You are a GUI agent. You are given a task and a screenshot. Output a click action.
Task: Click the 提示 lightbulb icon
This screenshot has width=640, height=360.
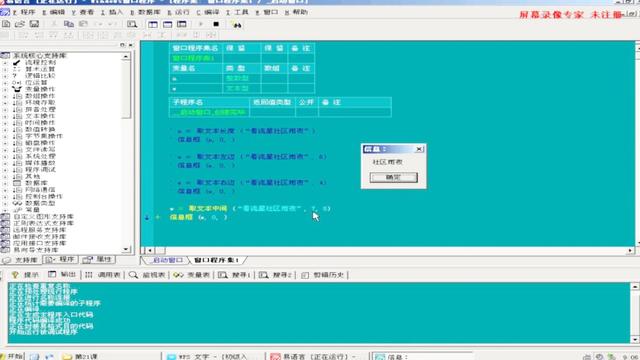pyautogui.click(x=15, y=275)
